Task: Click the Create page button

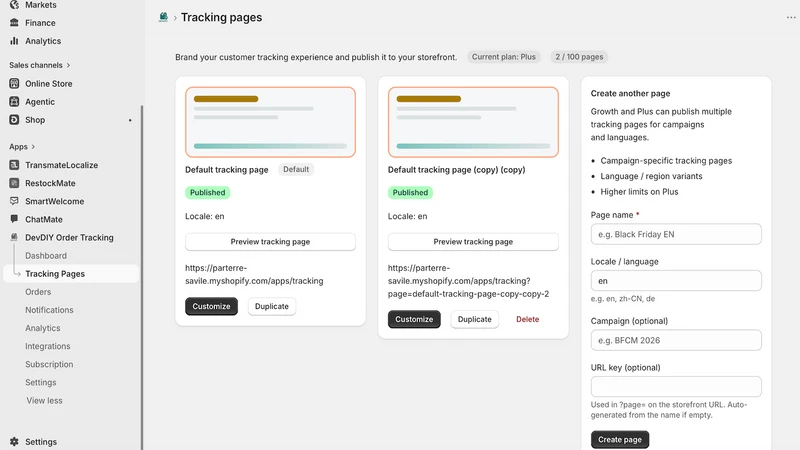Action: (620, 439)
